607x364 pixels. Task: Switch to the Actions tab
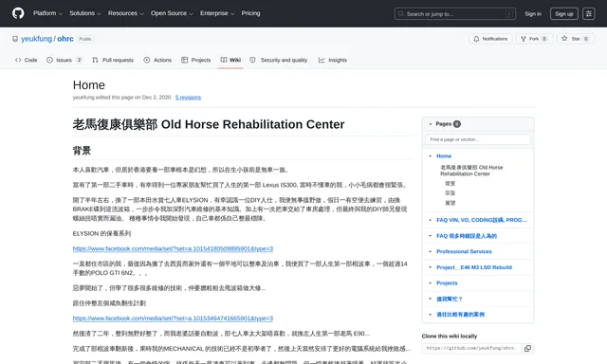[x=157, y=60]
